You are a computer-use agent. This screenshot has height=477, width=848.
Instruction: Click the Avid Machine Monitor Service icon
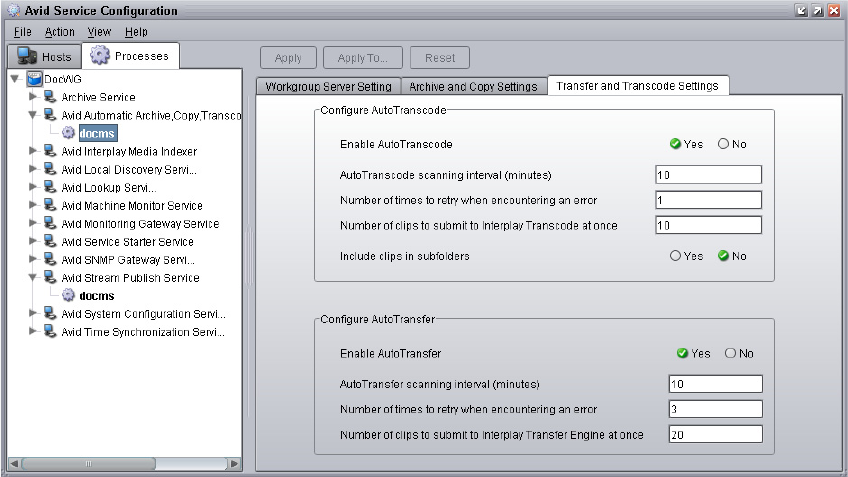pyautogui.click(x=50, y=205)
